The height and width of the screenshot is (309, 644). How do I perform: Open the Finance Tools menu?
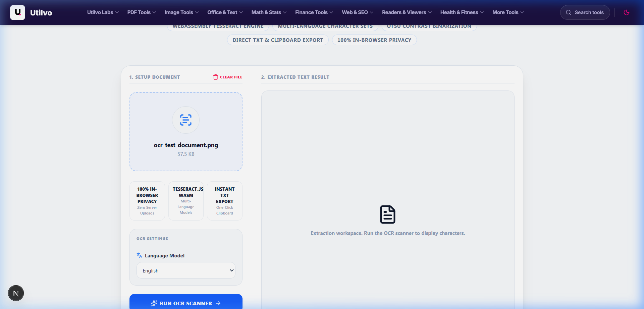click(314, 12)
